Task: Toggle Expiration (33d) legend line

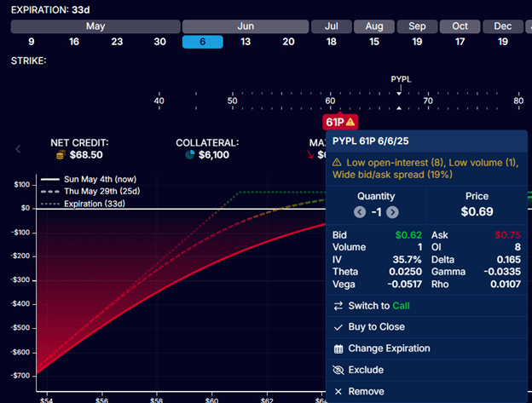Action: (83, 204)
